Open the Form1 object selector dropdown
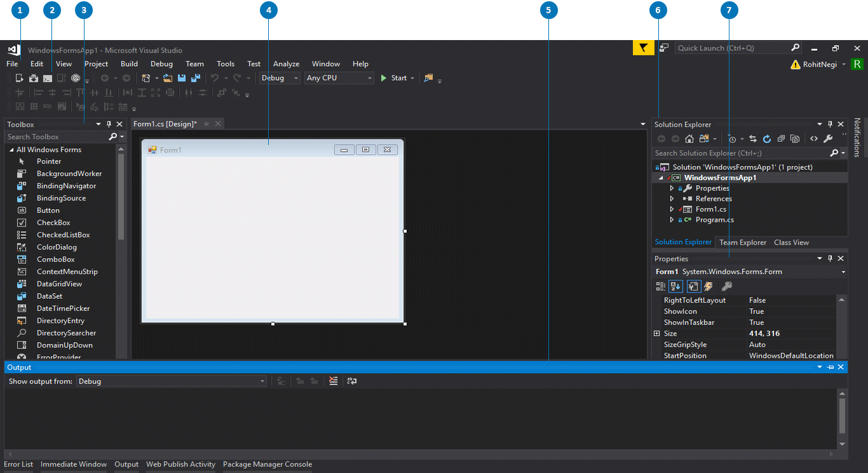This screenshot has width=868, height=473. click(843, 271)
